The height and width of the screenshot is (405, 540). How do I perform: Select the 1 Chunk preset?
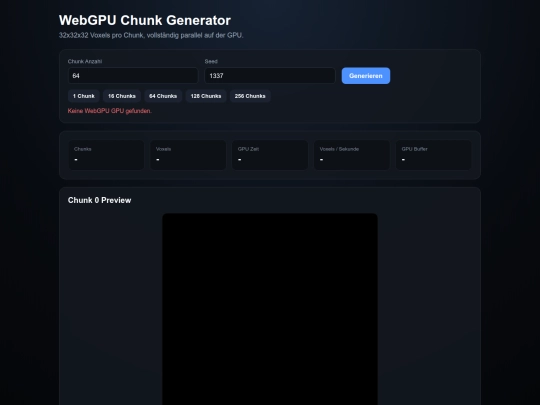[84, 96]
